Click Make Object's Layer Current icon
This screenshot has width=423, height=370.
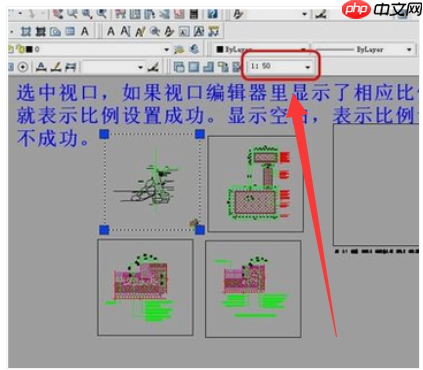point(179,50)
